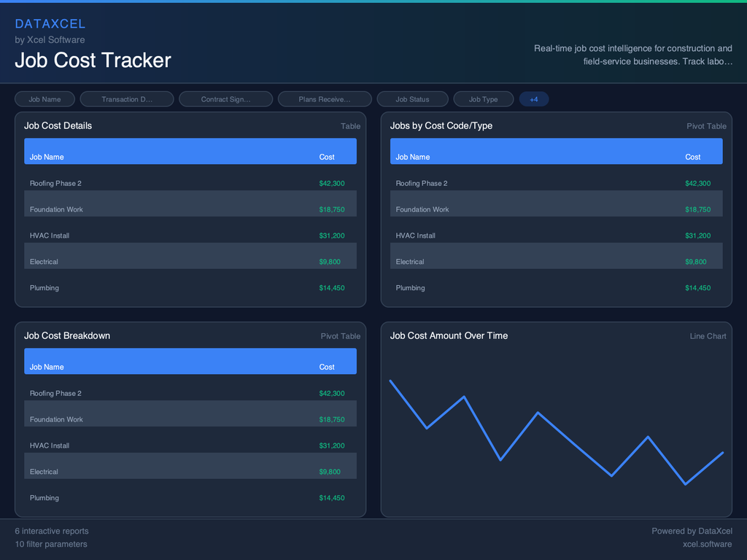Open the Transaction Date filter
The width and height of the screenshot is (747, 560).
click(x=126, y=99)
